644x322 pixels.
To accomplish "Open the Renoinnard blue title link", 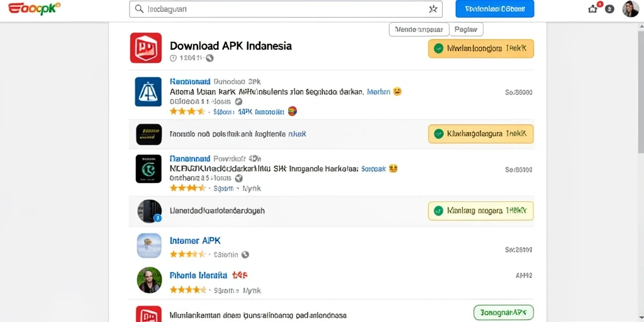I will click(190, 82).
